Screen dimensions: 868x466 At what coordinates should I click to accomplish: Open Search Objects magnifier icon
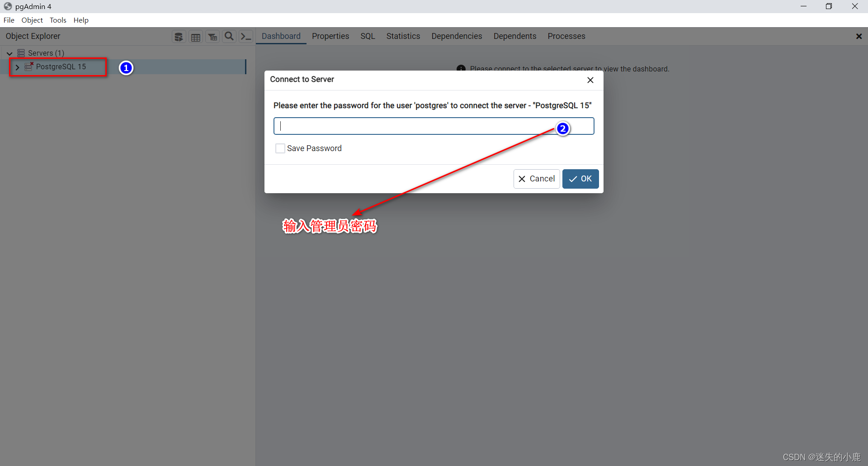(229, 37)
